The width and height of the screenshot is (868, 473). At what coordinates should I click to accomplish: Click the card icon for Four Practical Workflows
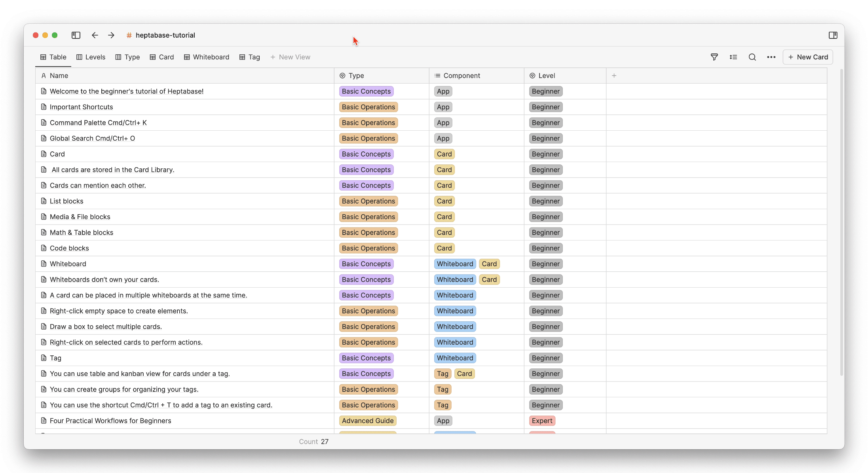(44, 421)
